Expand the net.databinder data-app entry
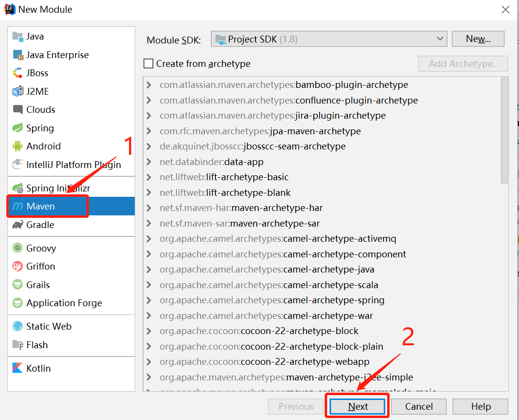 tap(149, 162)
